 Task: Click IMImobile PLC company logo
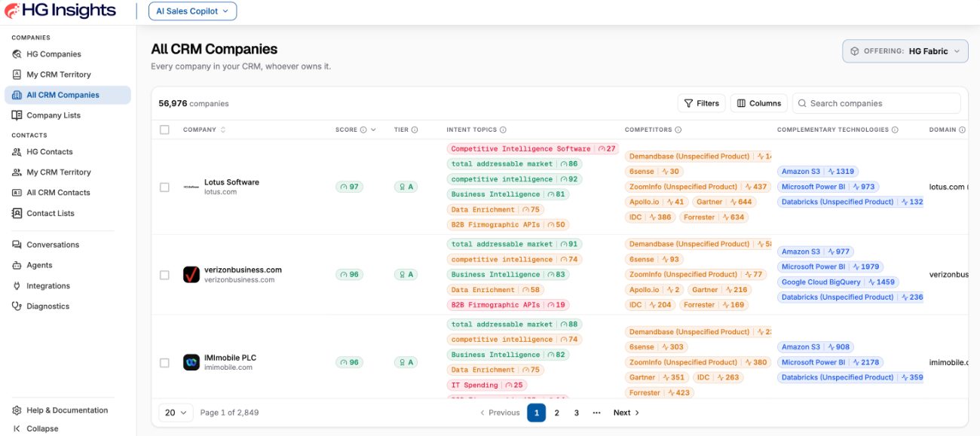point(191,362)
